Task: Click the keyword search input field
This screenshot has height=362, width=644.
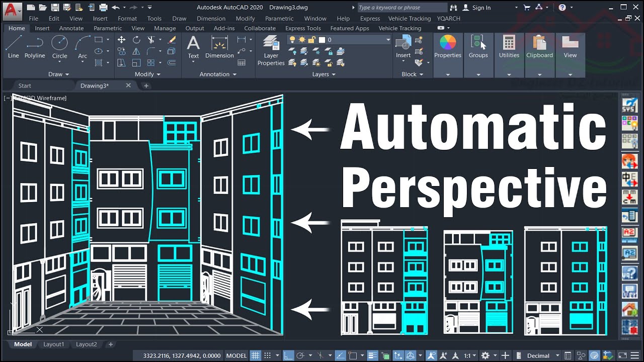Action: coord(402,8)
